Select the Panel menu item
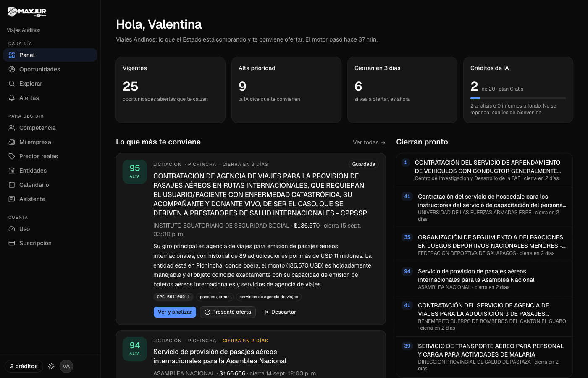 (x=50, y=55)
